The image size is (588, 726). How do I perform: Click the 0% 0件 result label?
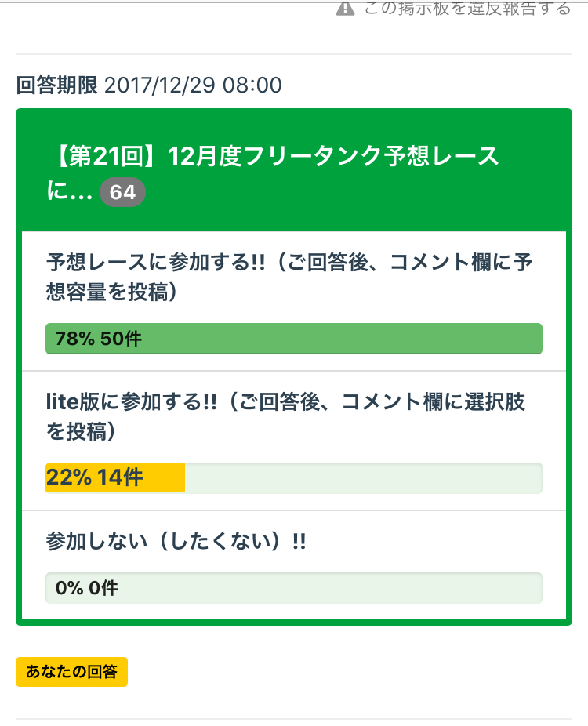point(86,587)
